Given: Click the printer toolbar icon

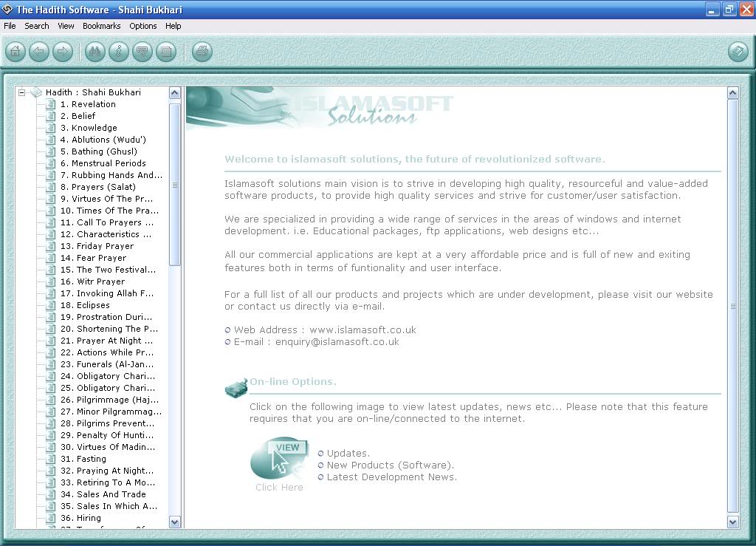Looking at the screenshot, I should [x=202, y=51].
